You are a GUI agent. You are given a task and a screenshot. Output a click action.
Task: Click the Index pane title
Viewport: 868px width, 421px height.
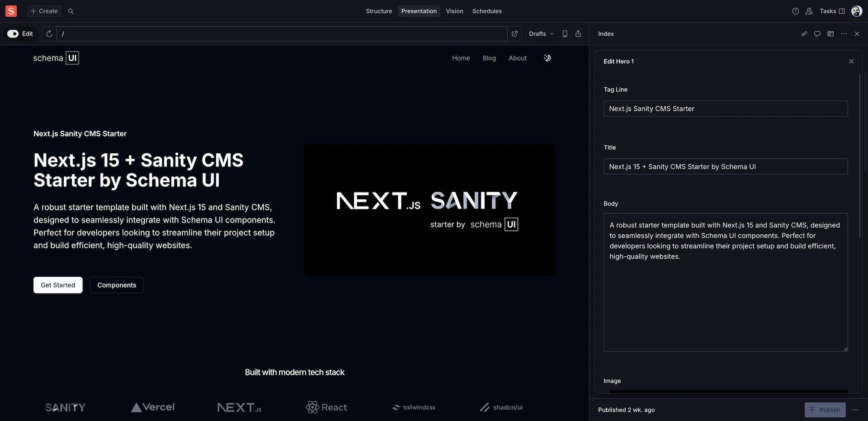pyautogui.click(x=606, y=34)
